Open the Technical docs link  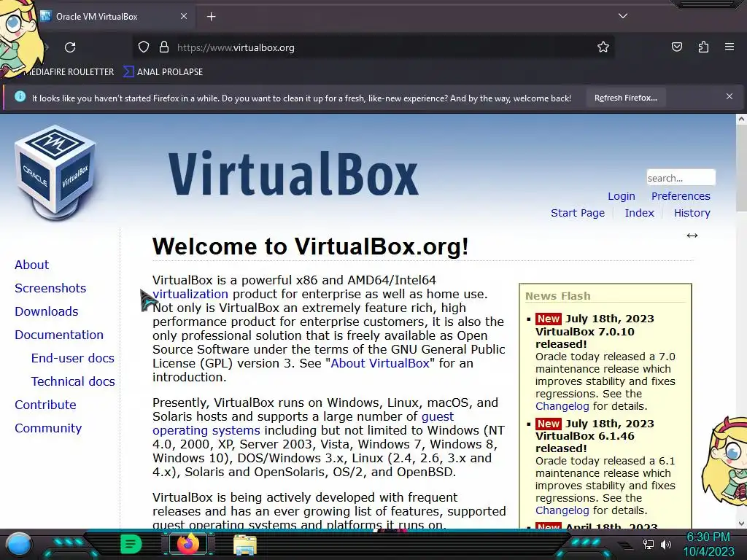click(73, 381)
